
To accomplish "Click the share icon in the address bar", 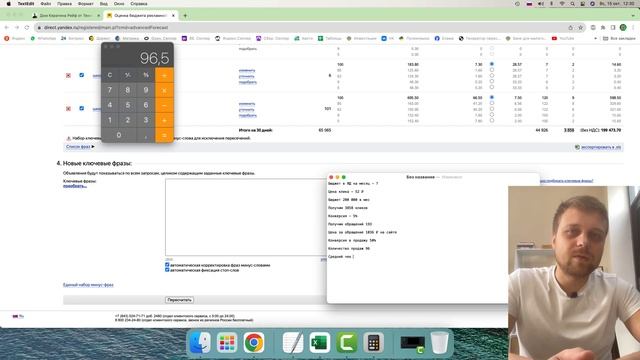I will 571,27.
